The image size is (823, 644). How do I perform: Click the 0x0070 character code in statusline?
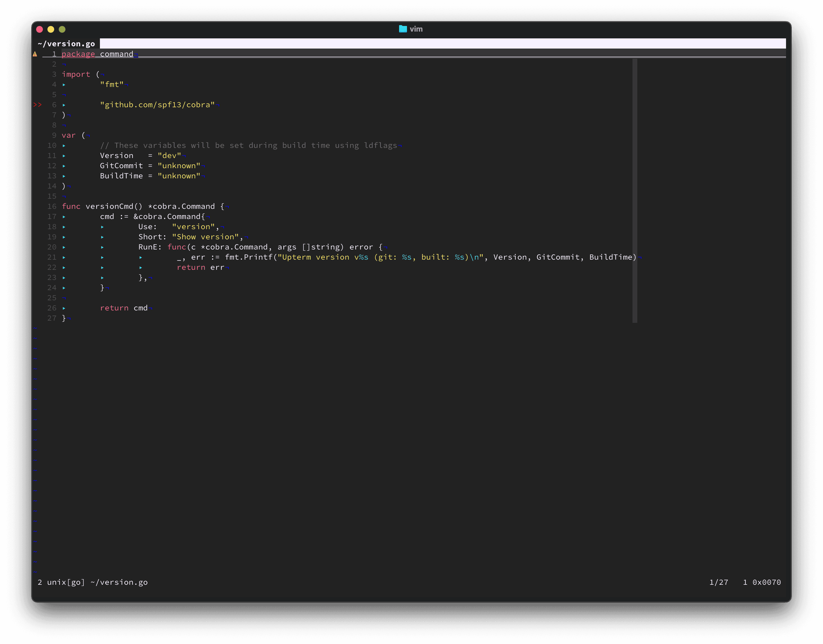767,582
